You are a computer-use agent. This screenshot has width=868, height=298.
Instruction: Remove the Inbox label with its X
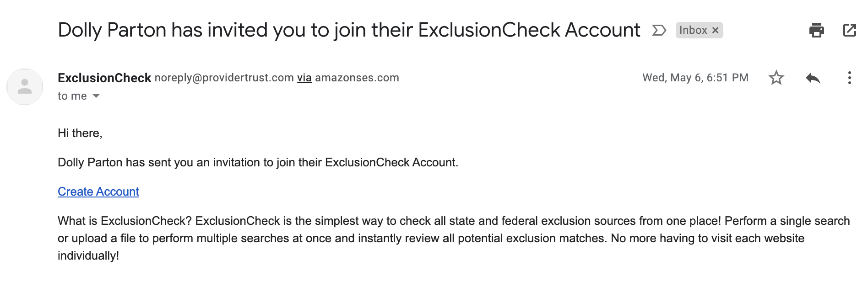(x=716, y=31)
